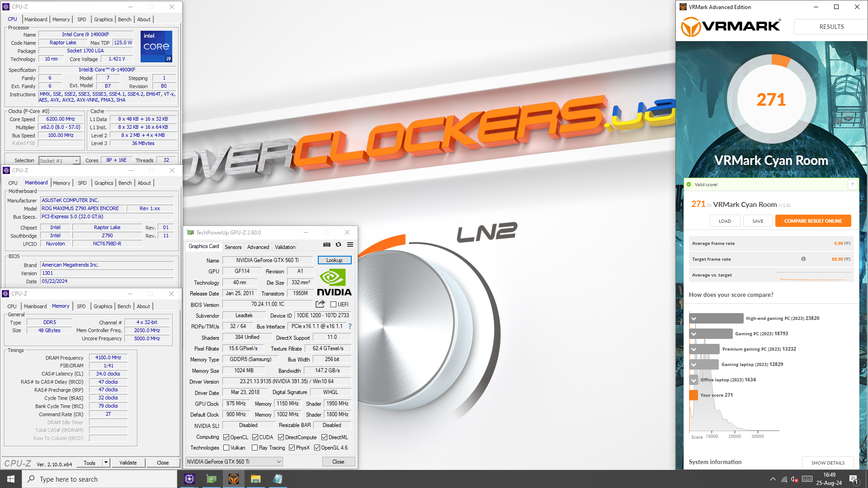Expand the Premium gaming PC comparison
Image resolution: width=868 pixels, height=488 pixels.
click(x=693, y=349)
